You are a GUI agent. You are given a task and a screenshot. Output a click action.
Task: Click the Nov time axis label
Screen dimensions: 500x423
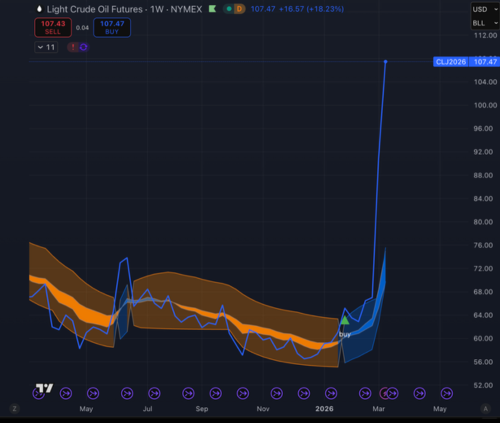[x=263, y=409]
